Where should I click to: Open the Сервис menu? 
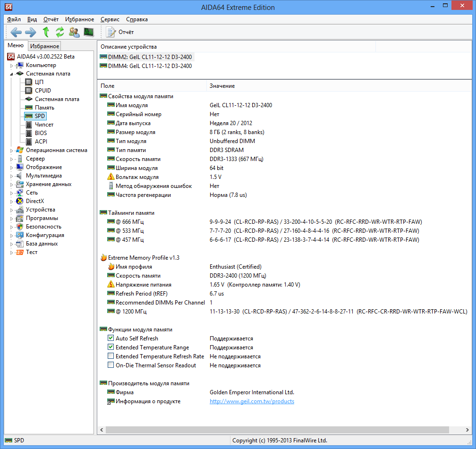click(110, 19)
